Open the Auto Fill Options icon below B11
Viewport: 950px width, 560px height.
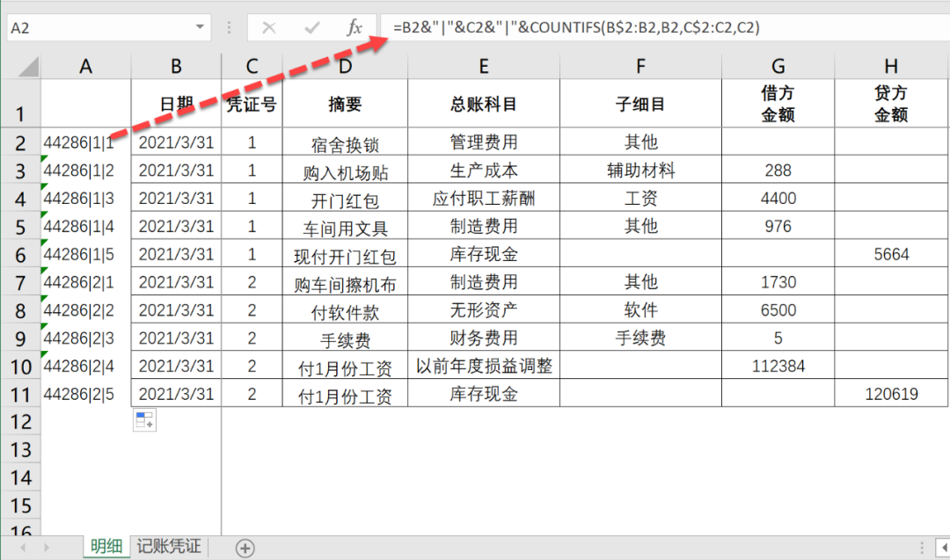(144, 419)
